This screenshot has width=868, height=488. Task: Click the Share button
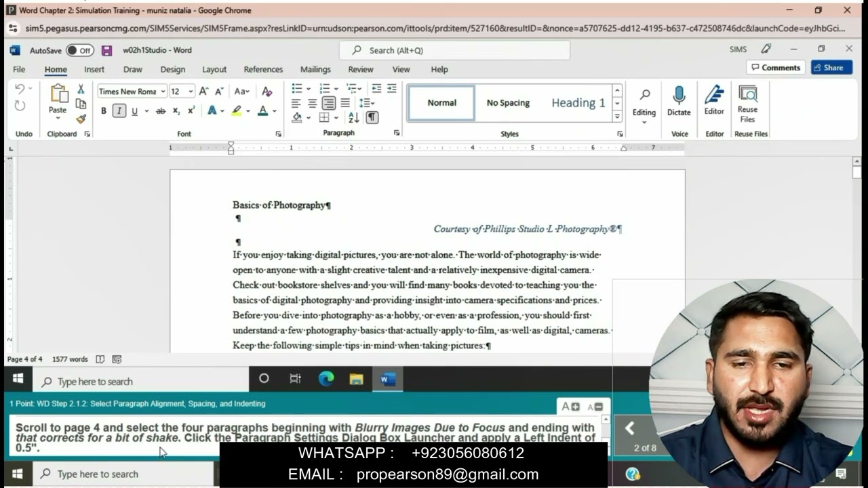831,68
